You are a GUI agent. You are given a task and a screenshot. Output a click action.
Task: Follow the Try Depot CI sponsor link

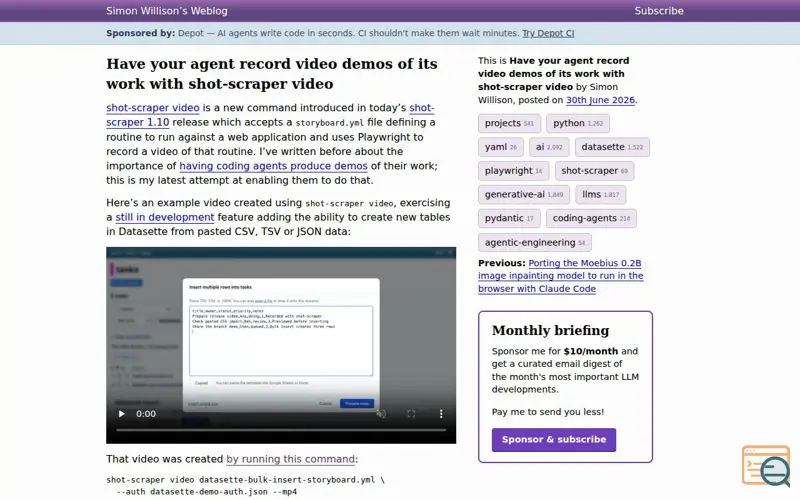tap(548, 33)
